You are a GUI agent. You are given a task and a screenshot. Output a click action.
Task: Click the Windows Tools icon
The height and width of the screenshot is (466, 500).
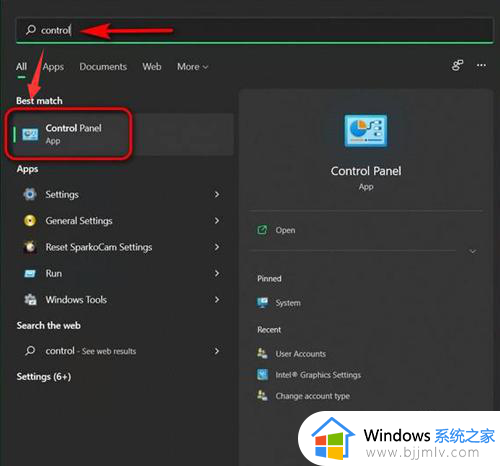(x=30, y=300)
